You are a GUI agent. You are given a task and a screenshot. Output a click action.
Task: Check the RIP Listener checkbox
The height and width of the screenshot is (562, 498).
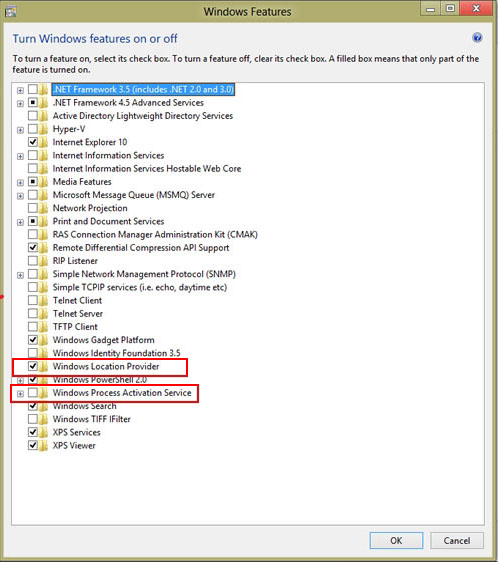(33, 261)
